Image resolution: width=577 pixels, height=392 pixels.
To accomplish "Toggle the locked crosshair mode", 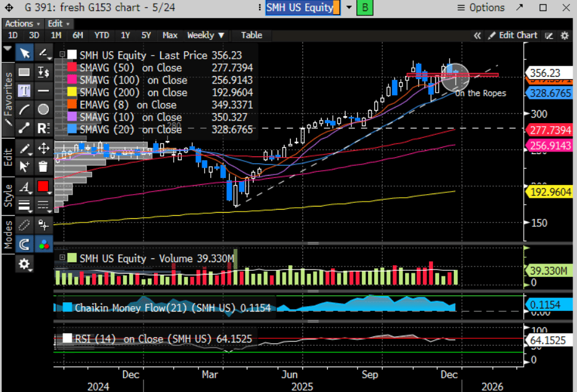I will [x=44, y=224].
